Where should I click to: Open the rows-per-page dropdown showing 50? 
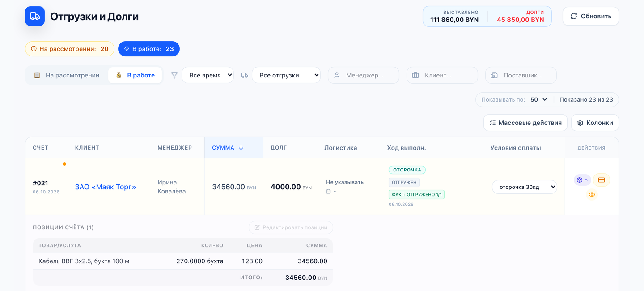539,99
